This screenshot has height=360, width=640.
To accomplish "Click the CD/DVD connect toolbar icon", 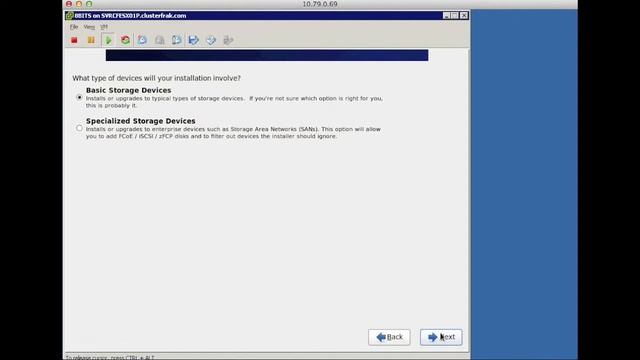I will pyautogui.click(x=211, y=40).
